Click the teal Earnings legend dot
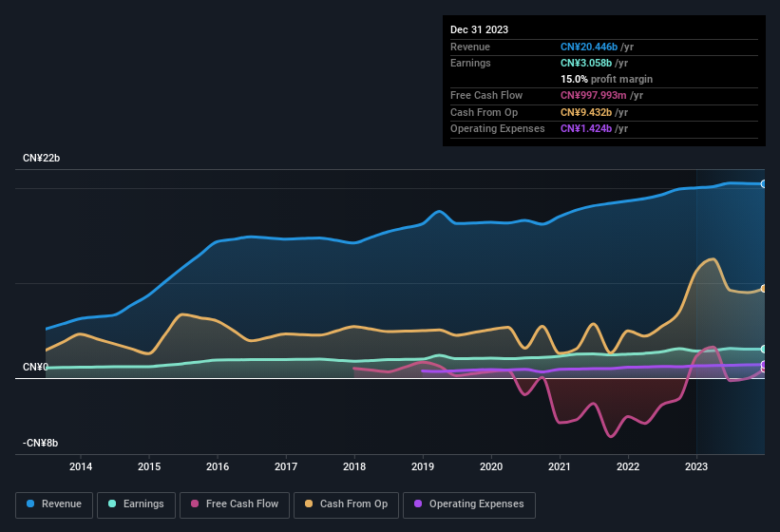The image size is (780, 532). click(x=113, y=504)
